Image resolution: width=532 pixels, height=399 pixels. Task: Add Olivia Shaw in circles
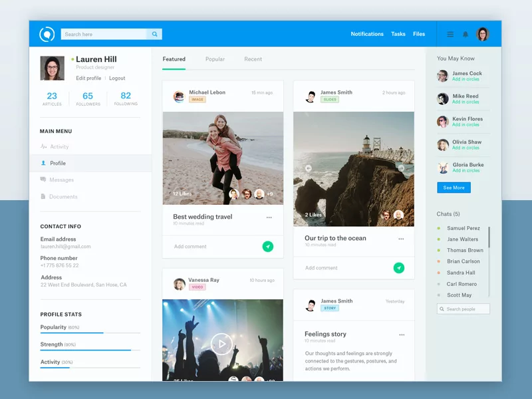pos(465,148)
